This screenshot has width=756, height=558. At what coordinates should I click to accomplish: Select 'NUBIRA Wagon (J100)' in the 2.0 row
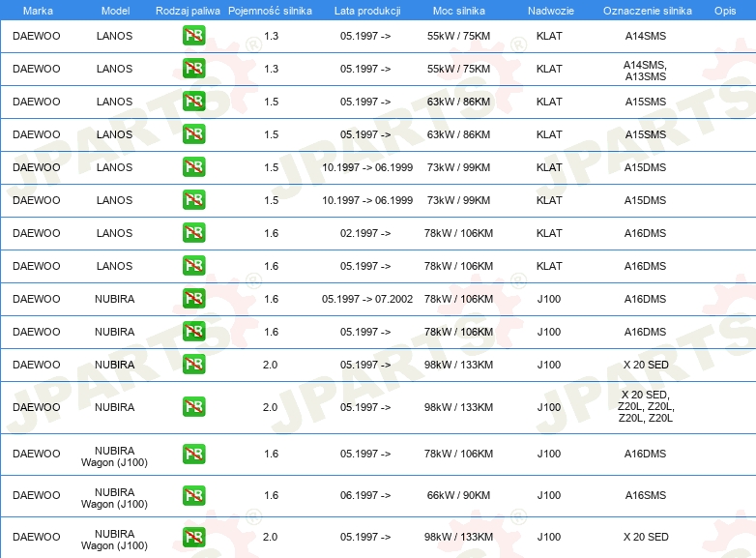point(114,540)
